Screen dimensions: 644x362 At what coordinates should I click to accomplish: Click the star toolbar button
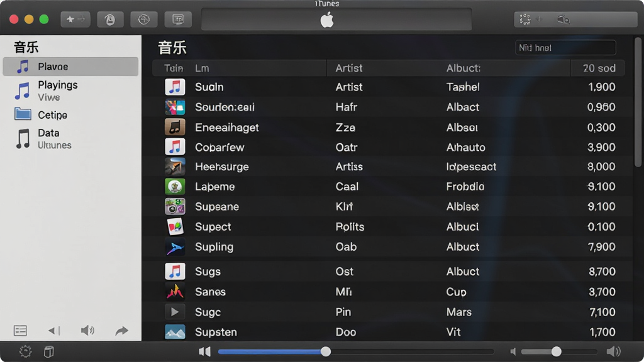75,19
